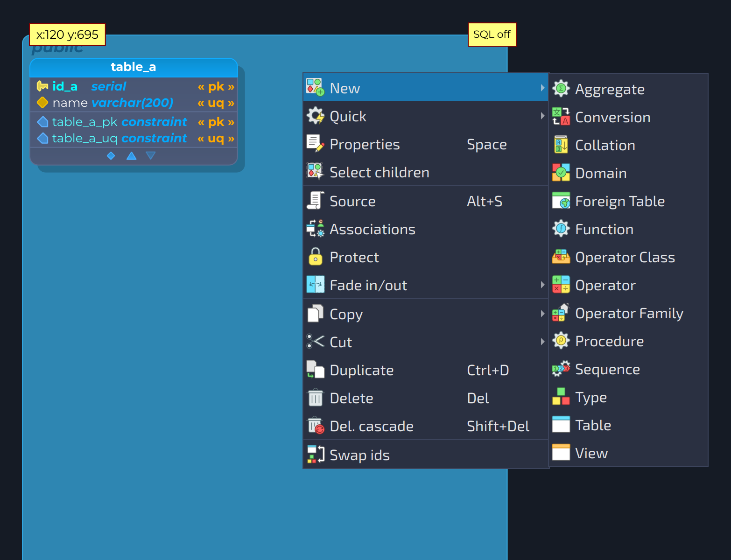Click the Conversion icon in submenu
This screenshot has height=560, width=731.
[x=561, y=117]
